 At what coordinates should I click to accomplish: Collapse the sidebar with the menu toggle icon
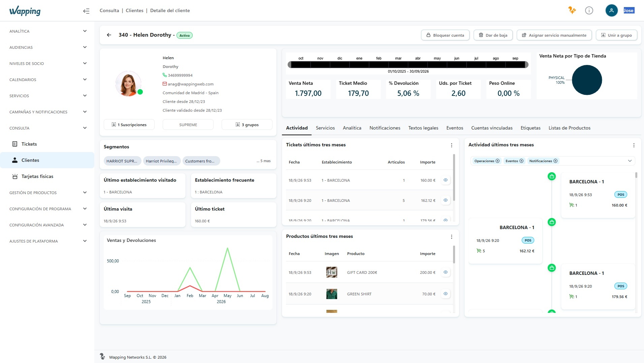(x=86, y=11)
